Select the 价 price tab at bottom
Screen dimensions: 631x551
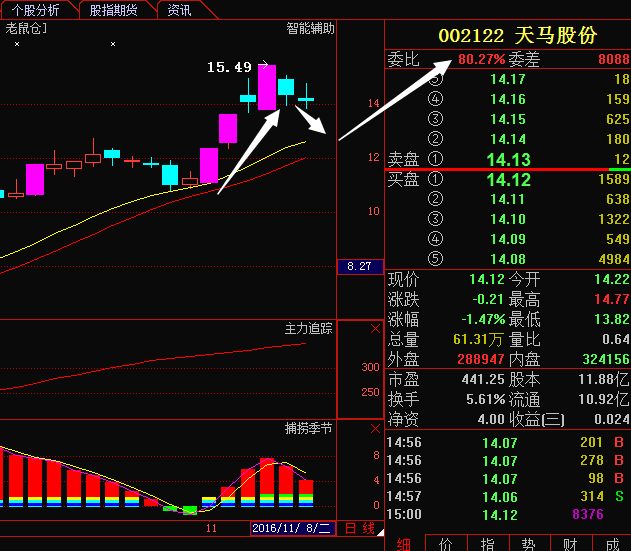tap(446, 543)
